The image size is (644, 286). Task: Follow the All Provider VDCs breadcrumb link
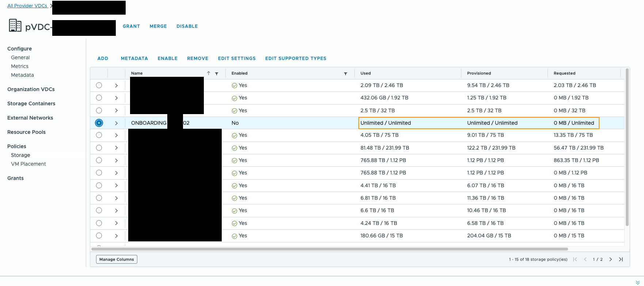point(27,6)
